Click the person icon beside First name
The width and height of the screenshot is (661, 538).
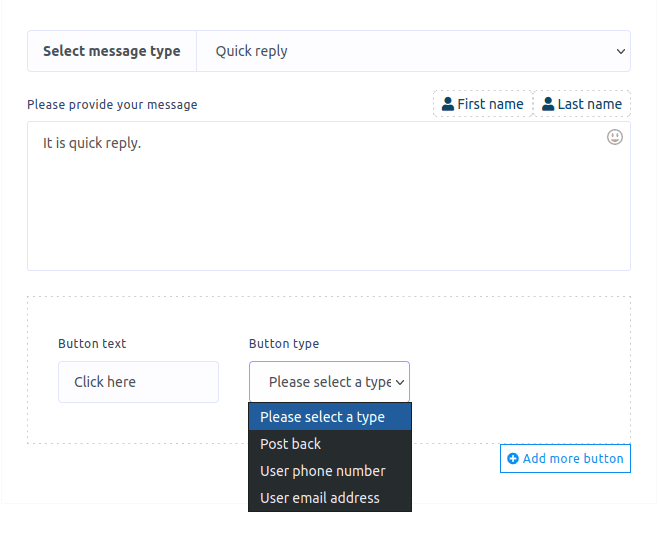pos(448,104)
